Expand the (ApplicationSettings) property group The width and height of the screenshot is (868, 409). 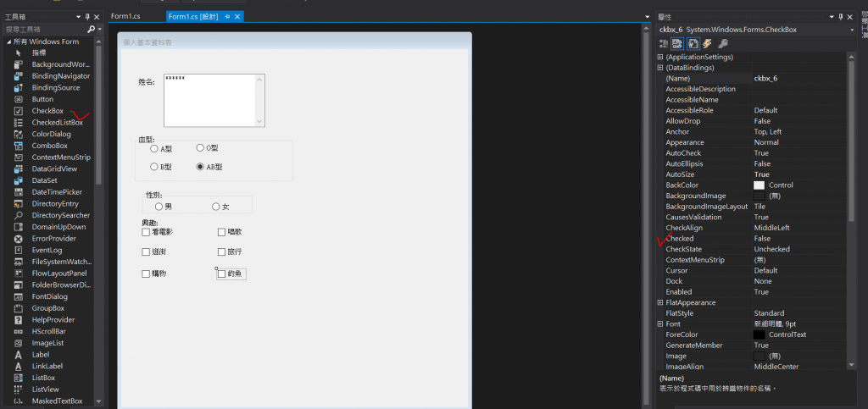pos(659,57)
